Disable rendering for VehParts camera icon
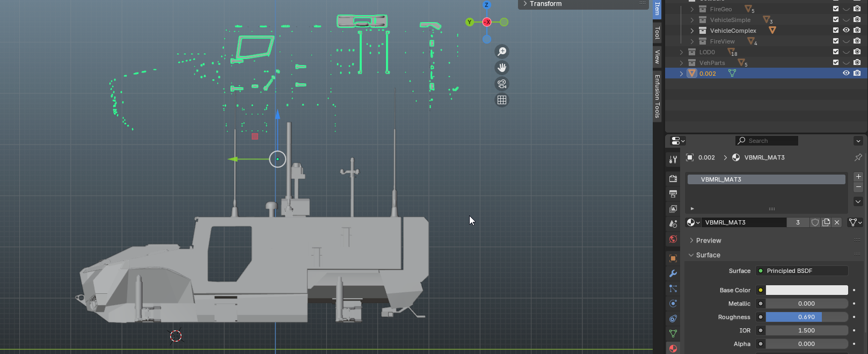The height and width of the screenshot is (354, 868). 857,63
